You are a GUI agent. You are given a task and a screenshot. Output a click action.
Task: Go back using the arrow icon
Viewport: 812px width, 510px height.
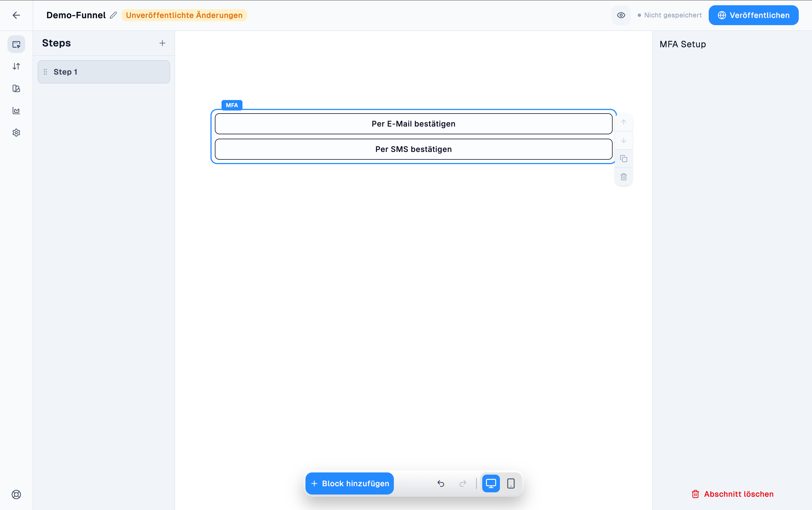pyautogui.click(x=16, y=15)
